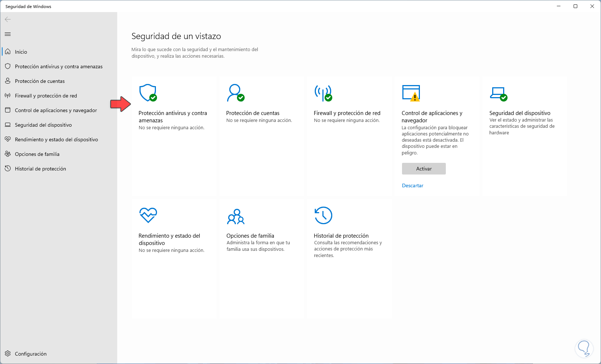Open the large device security laptop icon
The height and width of the screenshot is (364, 601).
[x=499, y=94]
